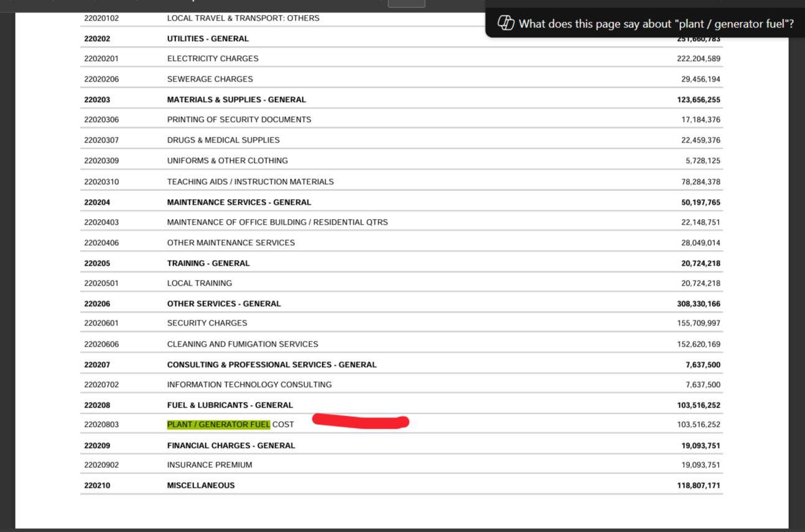Ask Copilot about "plant / generator fuel"

coord(656,24)
